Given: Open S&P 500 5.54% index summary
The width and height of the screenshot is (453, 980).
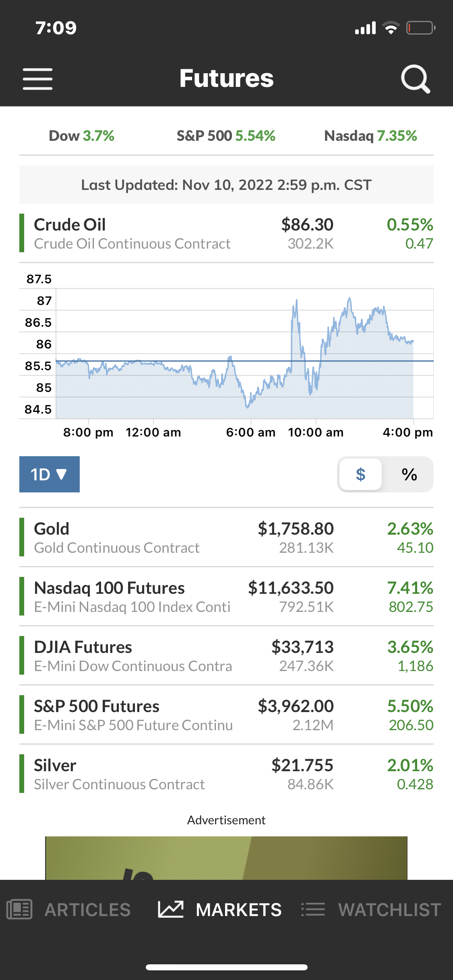Looking at the screenshot, I should (226, 136).
